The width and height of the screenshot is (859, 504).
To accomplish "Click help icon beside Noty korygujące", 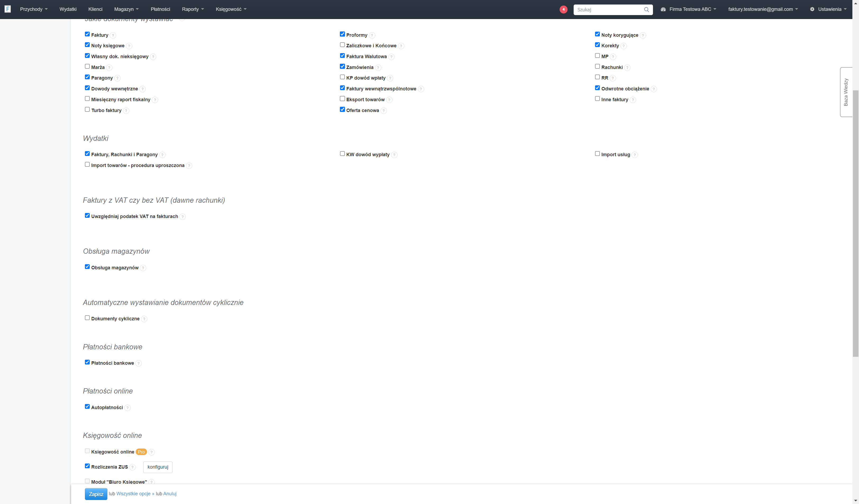I will tap(643, 35).
